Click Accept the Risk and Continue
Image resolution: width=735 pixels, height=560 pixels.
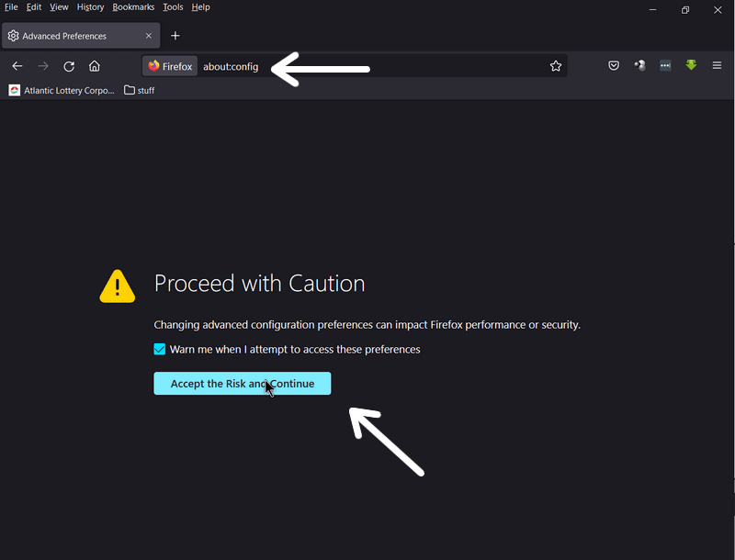(243, 384)
